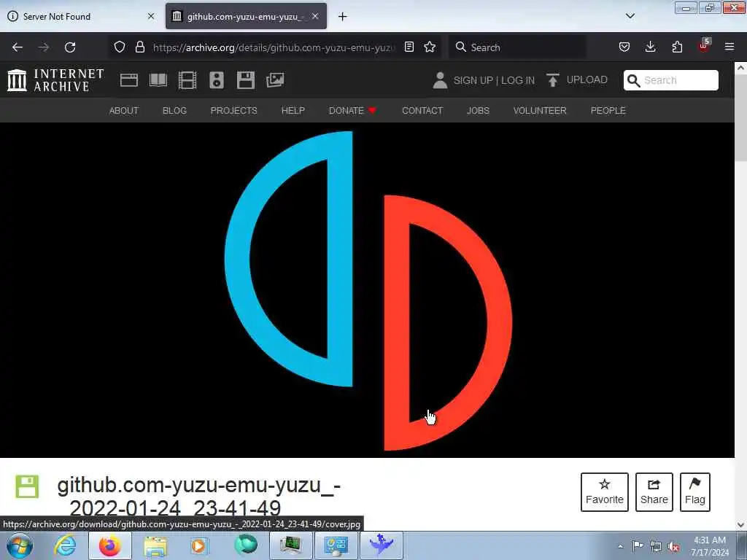Click the page scrollbar up arrow
Image resolution: width=747 pixels, height=560 pixels.
click(x=741, y=68)
